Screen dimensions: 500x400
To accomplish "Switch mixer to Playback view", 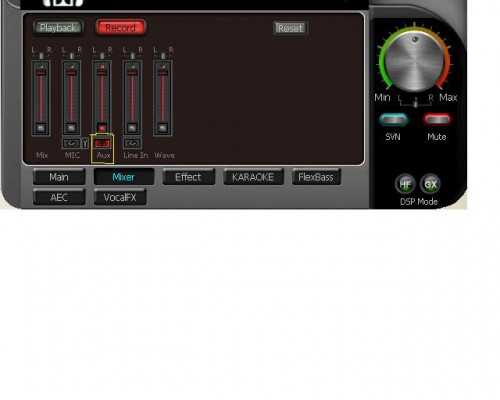I will [x=58, y=28].
